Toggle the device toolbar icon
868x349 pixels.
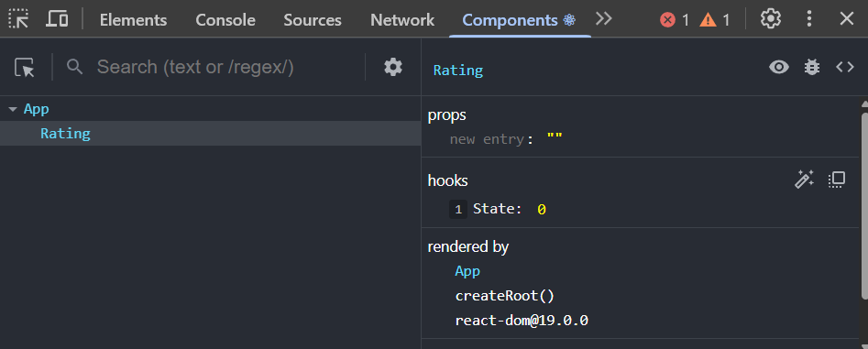click(x=57, y=19)
